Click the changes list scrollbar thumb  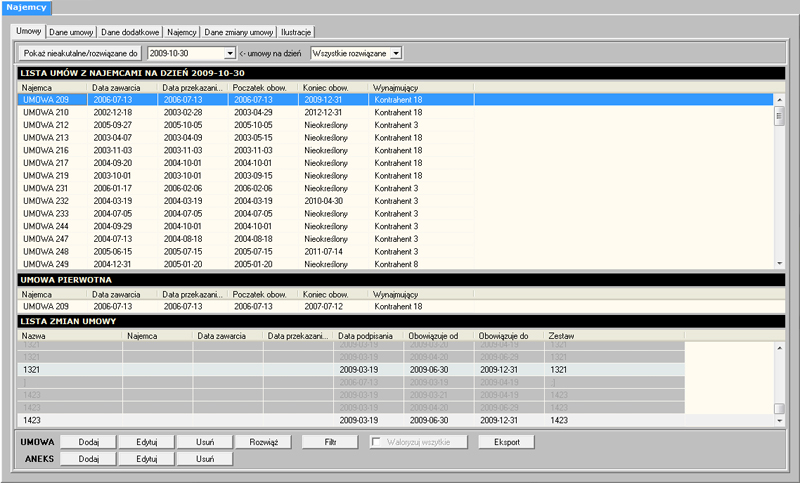click(x=779, y=409)
